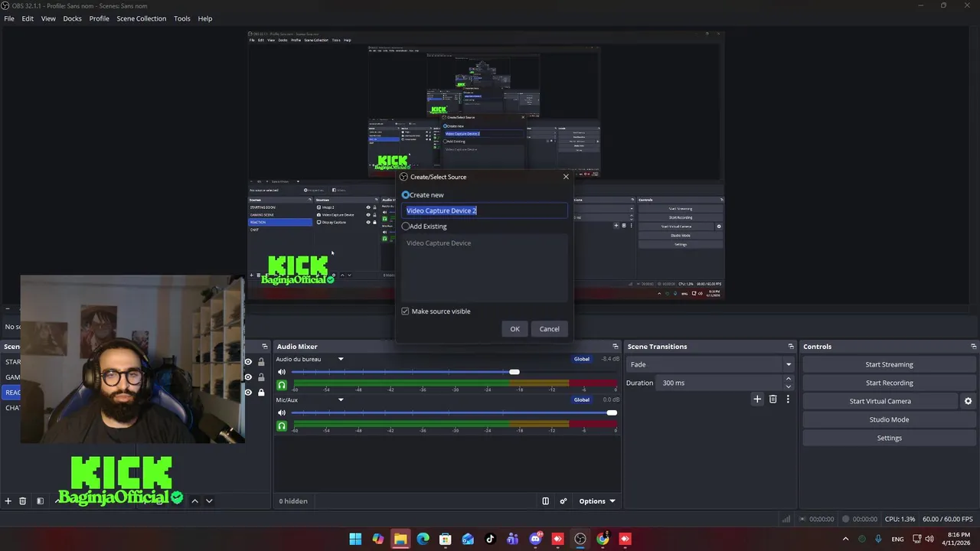
Task: Add a new scene with plus icon
Action: coord(8,501)
